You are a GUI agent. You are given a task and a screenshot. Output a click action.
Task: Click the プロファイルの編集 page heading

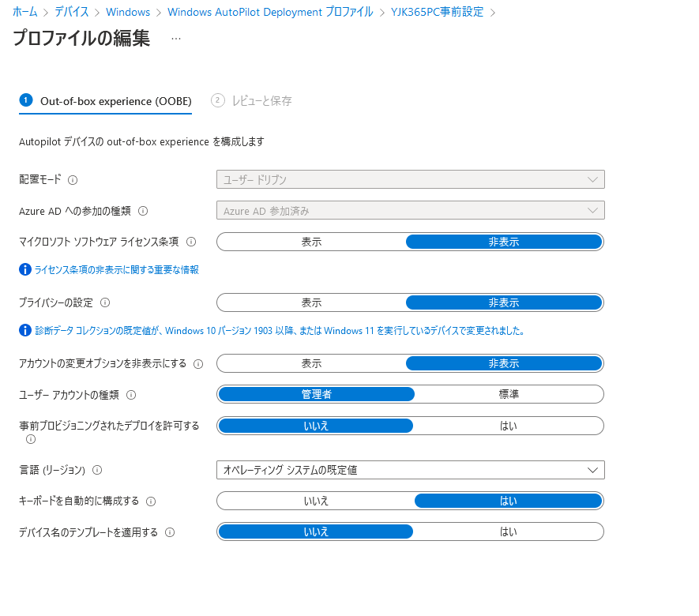pyautogui.click(x=81, y=39)
